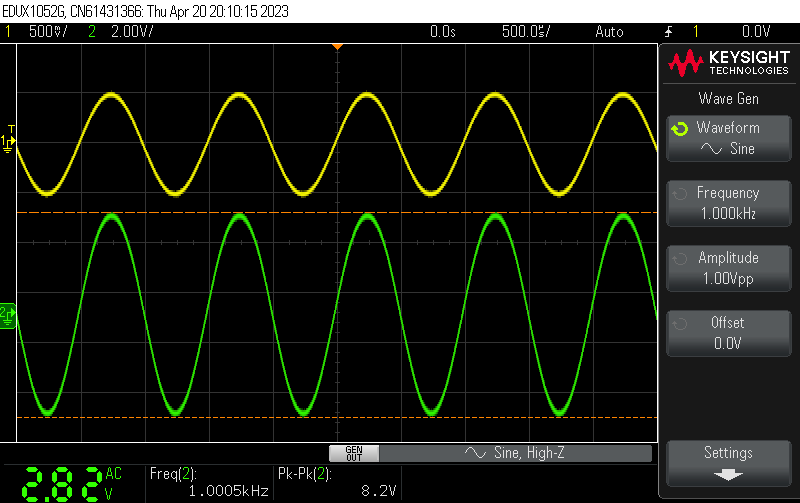
Task: Click the GEN OUT indicator badge
Action: pyautogui.click(x=354, y=453)
